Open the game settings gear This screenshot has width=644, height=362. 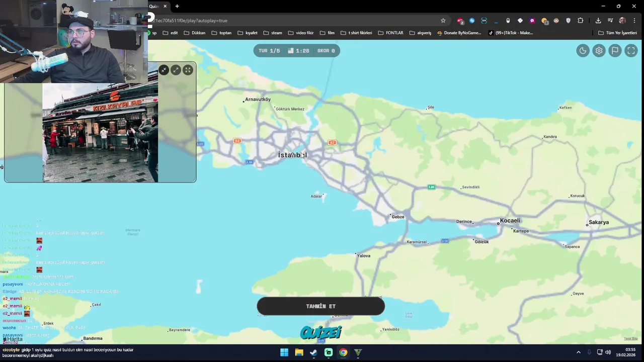(599, 51)
